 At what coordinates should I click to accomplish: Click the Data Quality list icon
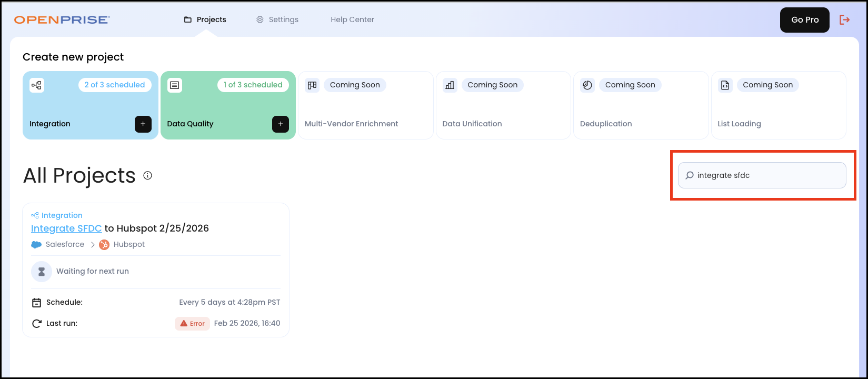coord(175,85)
